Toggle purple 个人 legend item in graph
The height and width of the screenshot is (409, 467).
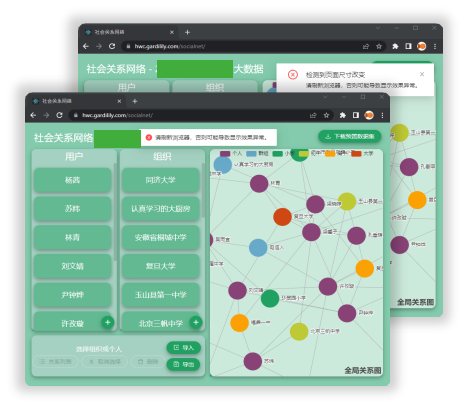coord(231,153)
